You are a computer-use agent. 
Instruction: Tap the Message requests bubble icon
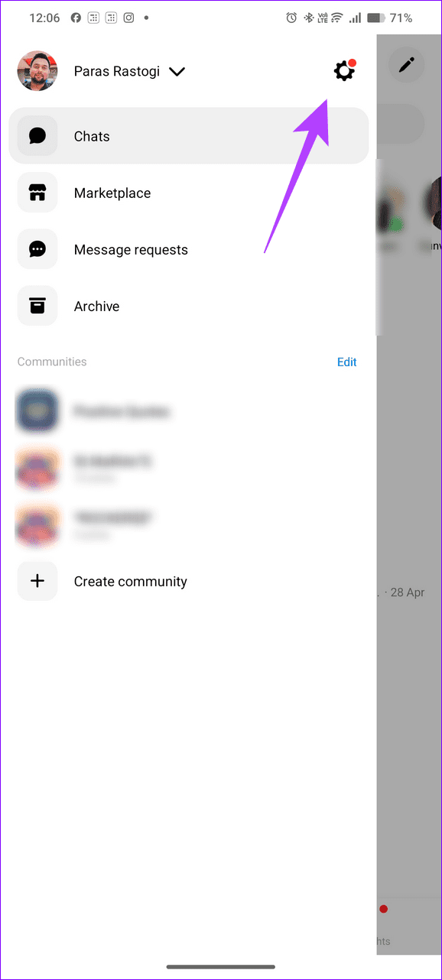tap(37, 249)
